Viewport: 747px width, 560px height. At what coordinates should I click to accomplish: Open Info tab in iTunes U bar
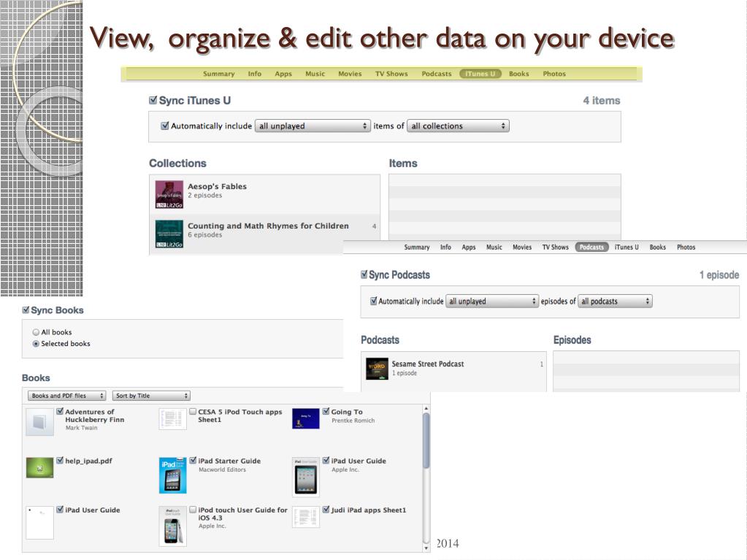click(254, 74)
